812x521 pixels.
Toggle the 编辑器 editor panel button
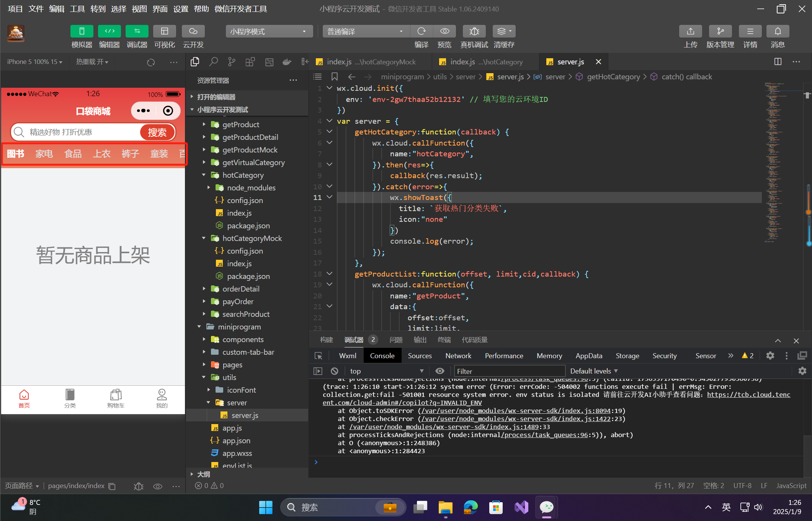[109, 31]
